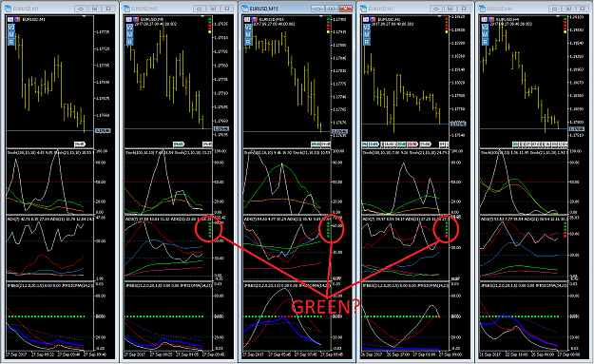The width and height of the screenshot is (594, 364).
Task: Click the chart window icon of EURUSD,M15
Action: [x=245, y=9]
